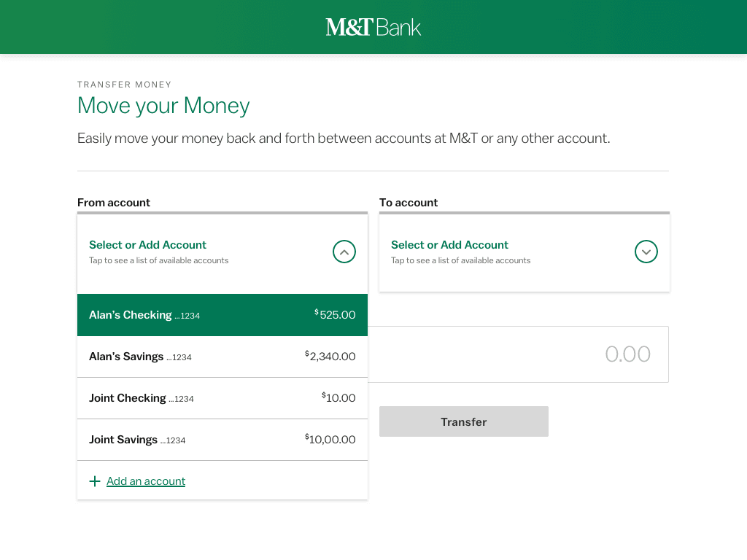This screenshot has width=747, height=560.
Task: Open the To account Select or Add Account box
Action: click(x=525, y=252)
